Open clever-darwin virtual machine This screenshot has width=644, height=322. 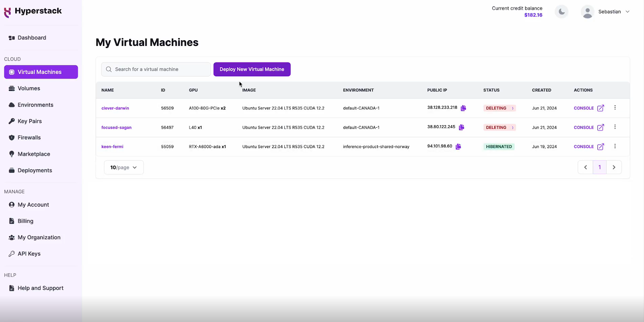tap(115, 108)
